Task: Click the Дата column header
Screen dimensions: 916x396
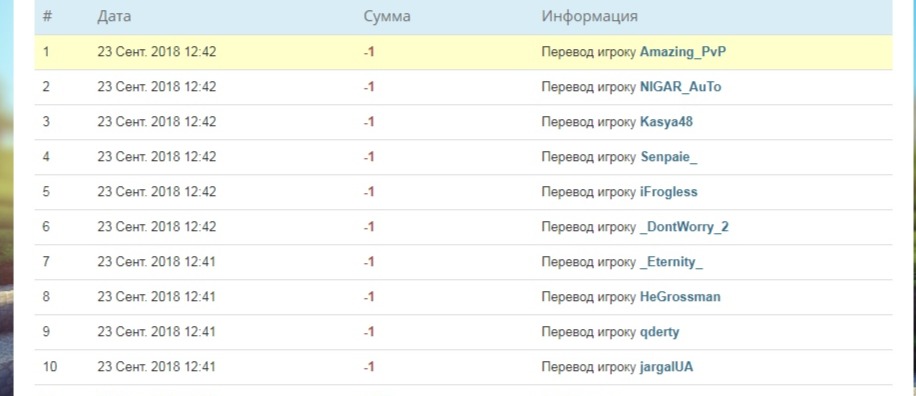Action: (x=114, y=16)
